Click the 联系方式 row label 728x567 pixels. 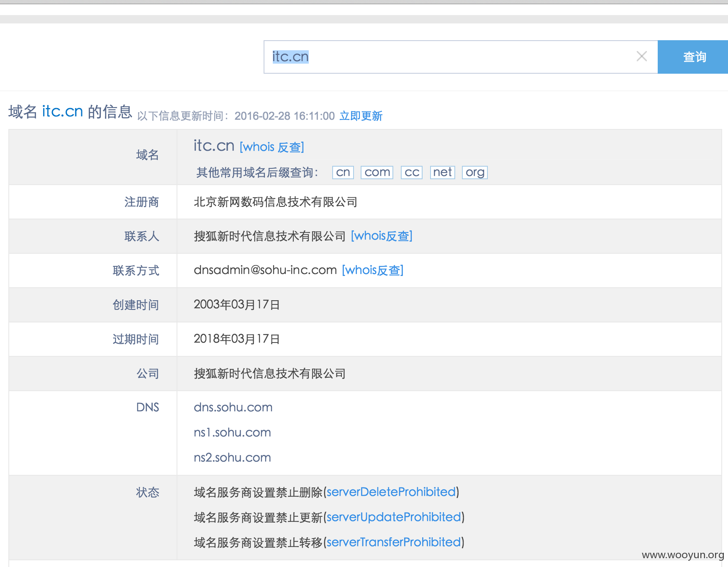(136, 271)
